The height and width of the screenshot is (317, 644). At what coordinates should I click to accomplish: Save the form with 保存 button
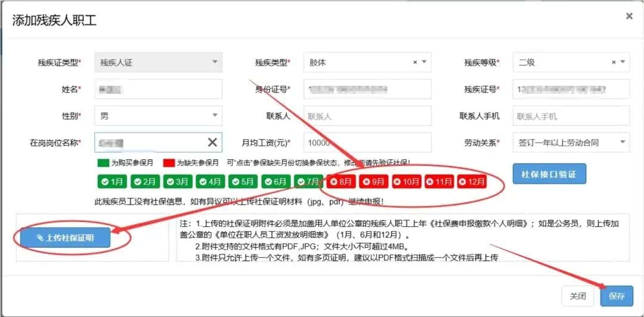(617, 296)
